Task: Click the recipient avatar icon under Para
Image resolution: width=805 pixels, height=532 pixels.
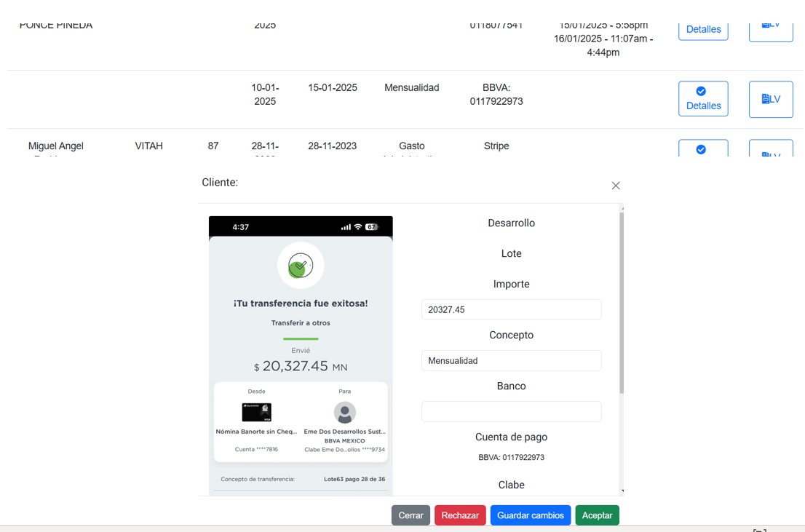Action: 344,413
